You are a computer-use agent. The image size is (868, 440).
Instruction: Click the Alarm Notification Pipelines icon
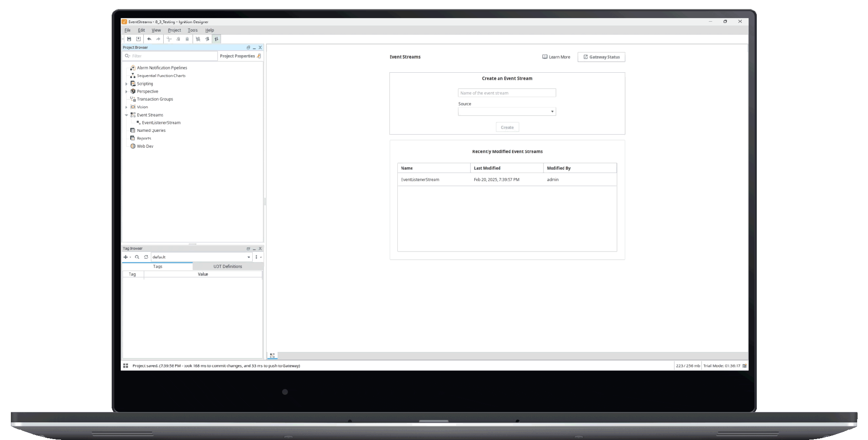click(x=133, y=68)
